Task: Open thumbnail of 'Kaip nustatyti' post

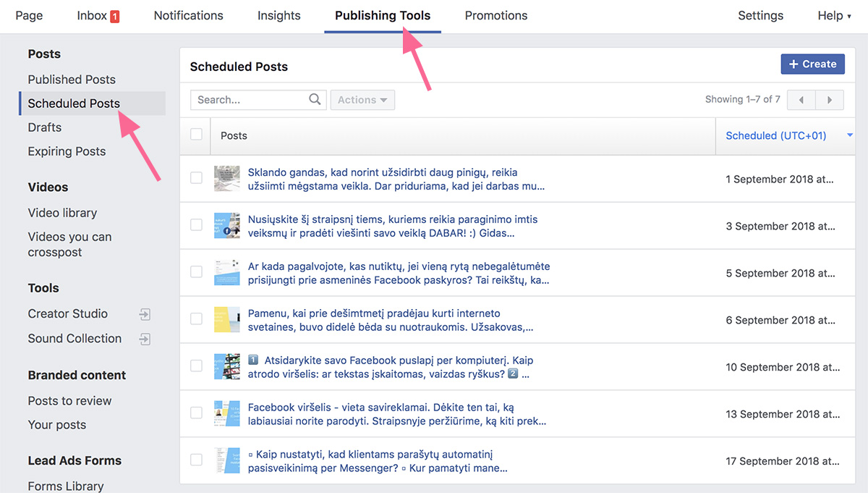Action: point(227,460)
